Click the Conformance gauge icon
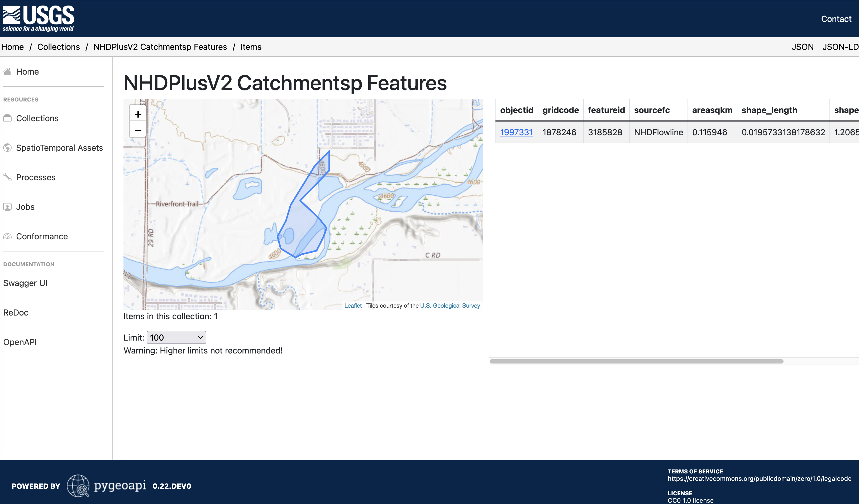This screenshot has width=859, height=504. (7, 236)
